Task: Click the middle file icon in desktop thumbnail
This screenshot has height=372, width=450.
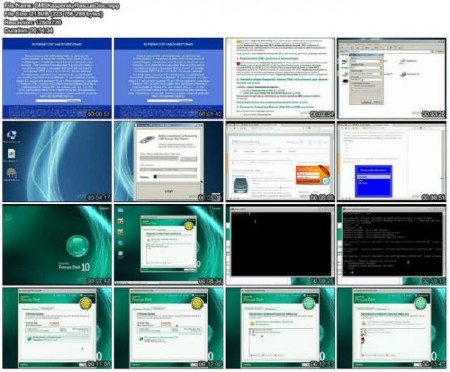Action: [x=12, y=154]
